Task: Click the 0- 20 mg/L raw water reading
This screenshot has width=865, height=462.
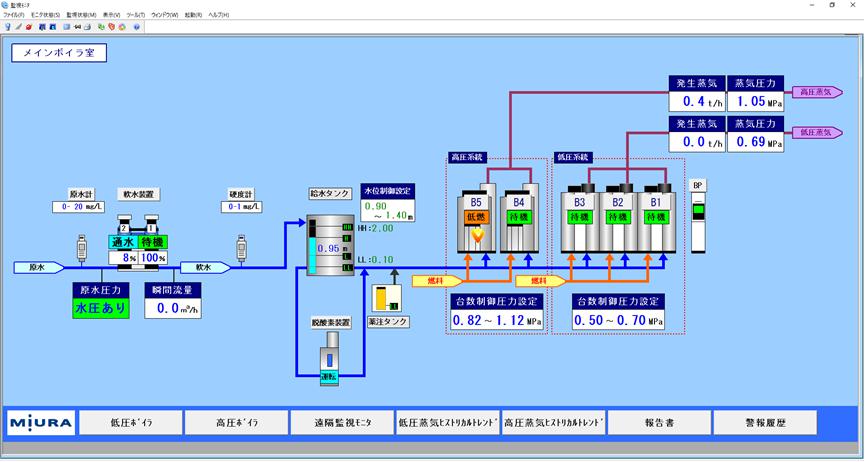Action: pos(78,207)
